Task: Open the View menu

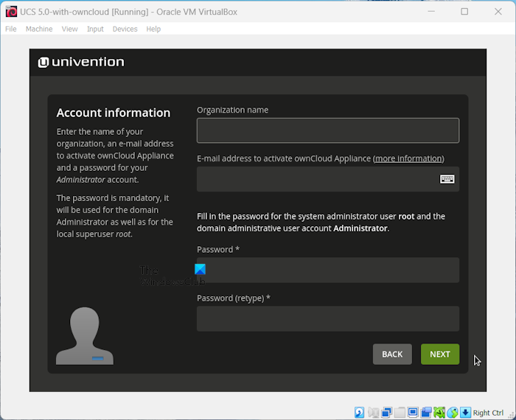Action: [x=69, y=29]
